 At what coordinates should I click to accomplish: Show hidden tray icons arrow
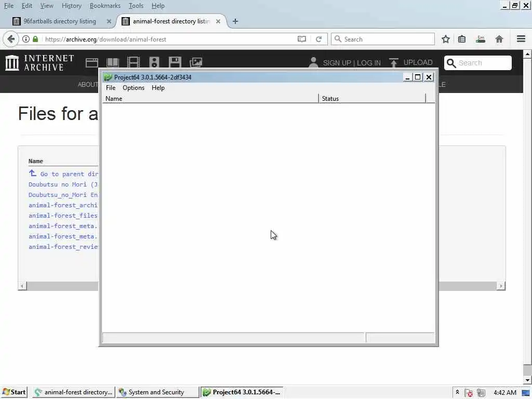[457, 392]
